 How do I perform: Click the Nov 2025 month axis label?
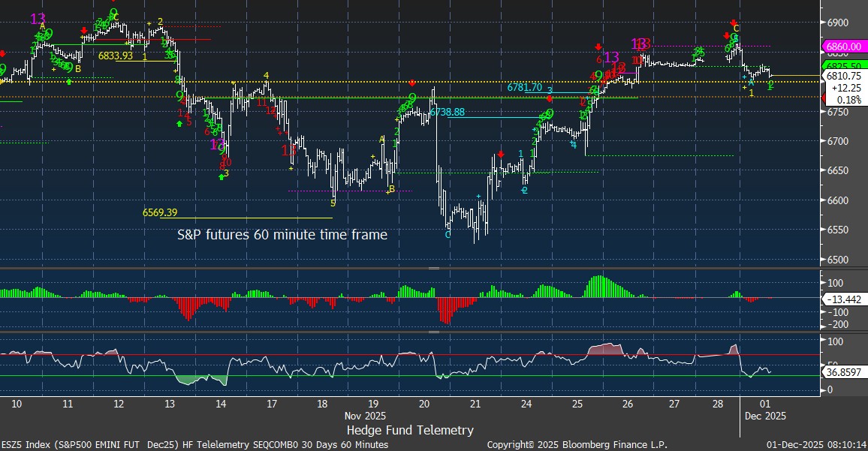(x=367, y=415)
